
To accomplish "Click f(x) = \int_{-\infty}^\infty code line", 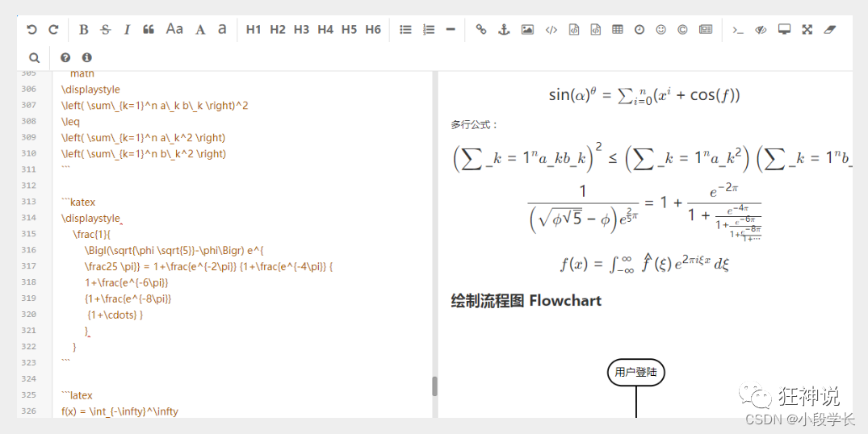I will pyautogui.click(x=120, y=411).
